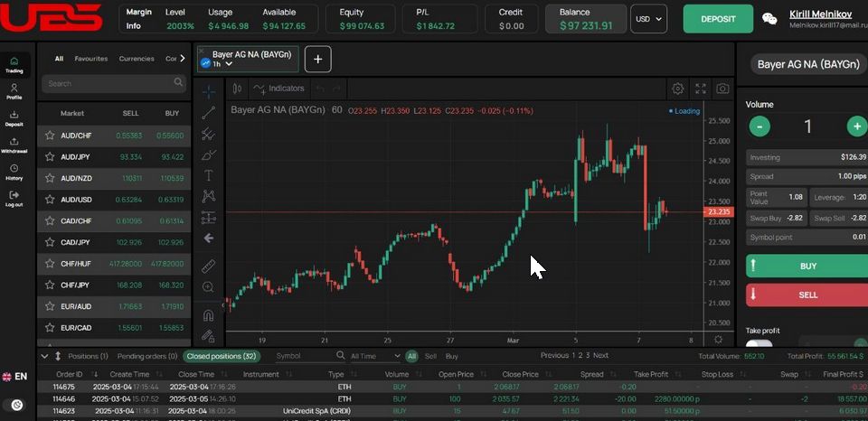Select the Text annotation tool
Image resolution: width=868 pixels, height=421 pixels.
pos(209,176)
